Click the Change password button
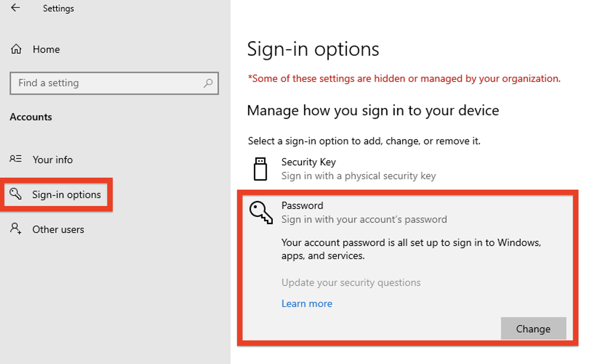This screenshot has width=589, height=364. point(533,328)
